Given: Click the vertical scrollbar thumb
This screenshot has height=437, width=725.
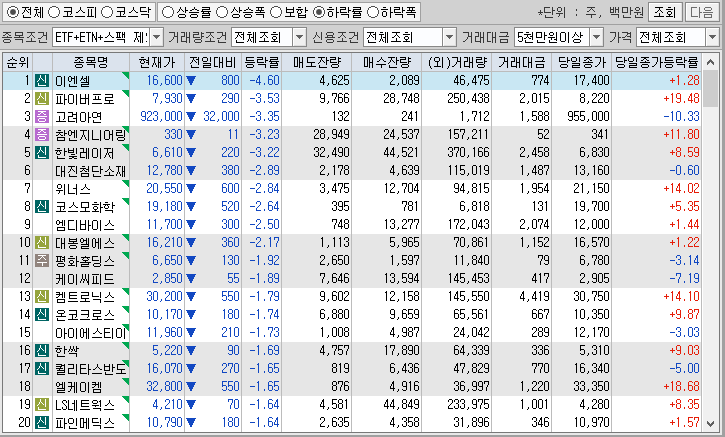Looking at the screenshot, I should tap(710, 89).
